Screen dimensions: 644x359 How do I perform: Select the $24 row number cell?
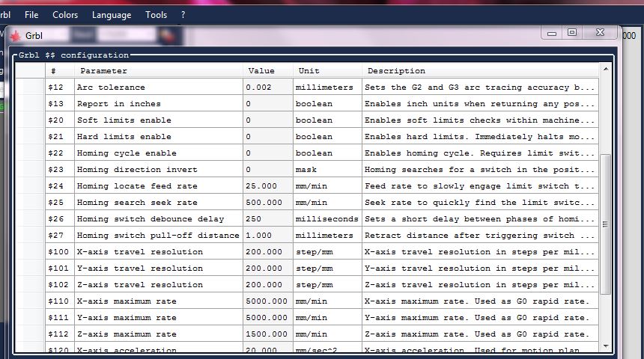coord(60,186)
